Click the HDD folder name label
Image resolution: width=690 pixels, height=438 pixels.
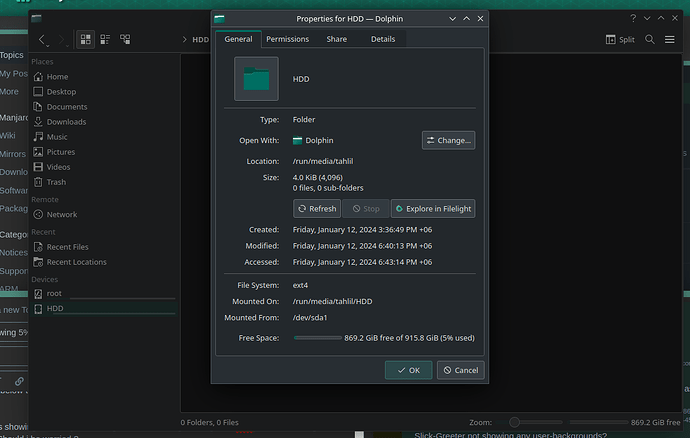tap(301, 79)
